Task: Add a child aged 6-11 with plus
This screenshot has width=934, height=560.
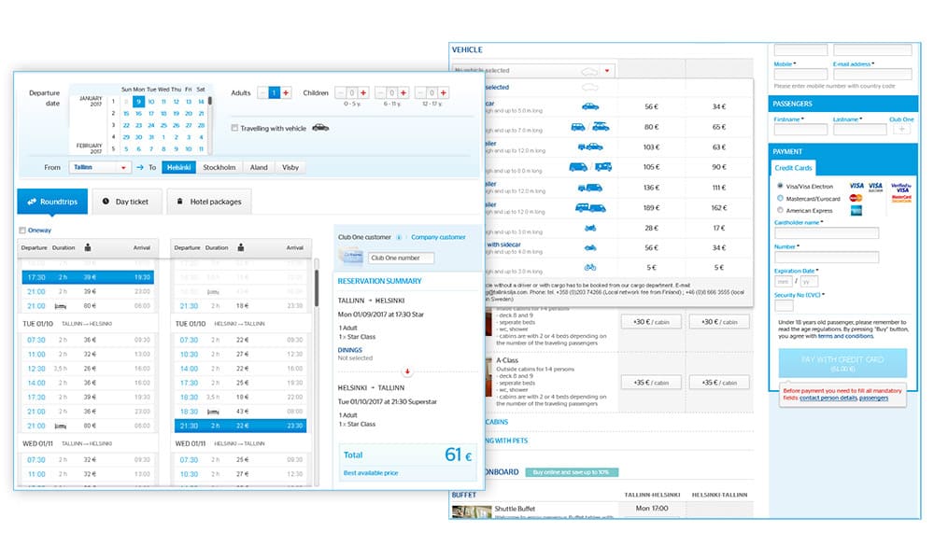Action: pyautogui.click(x=403, y=92)
